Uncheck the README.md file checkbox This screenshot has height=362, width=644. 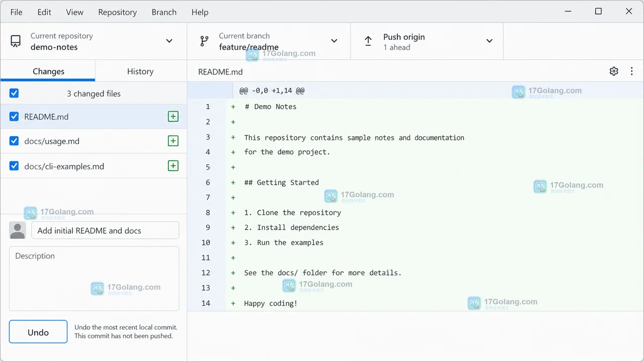click(x=14, y=117)
